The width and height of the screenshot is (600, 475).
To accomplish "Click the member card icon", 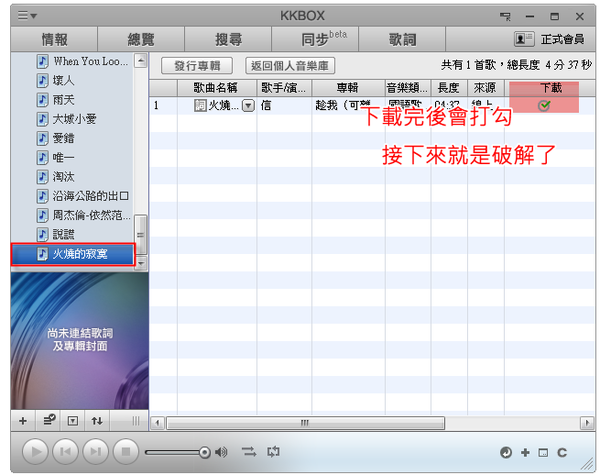I will tap(524, 39).
